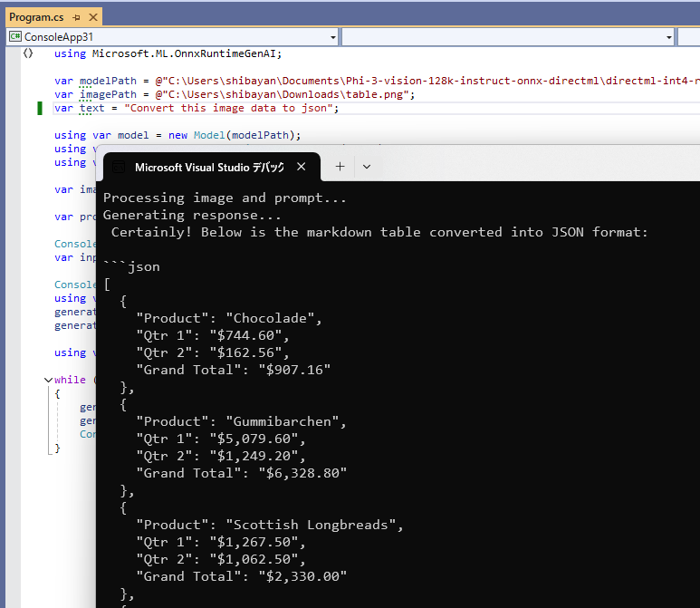The image size is (700, 608).
Task: Pin the Program.cs tab
Action: tap(76, 17)
